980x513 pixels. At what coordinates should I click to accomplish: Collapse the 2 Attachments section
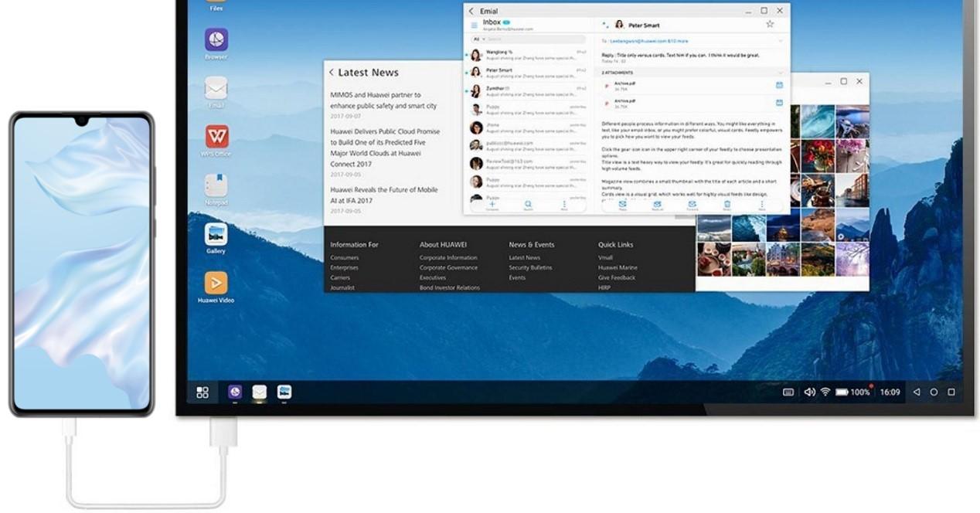[780, 73]
